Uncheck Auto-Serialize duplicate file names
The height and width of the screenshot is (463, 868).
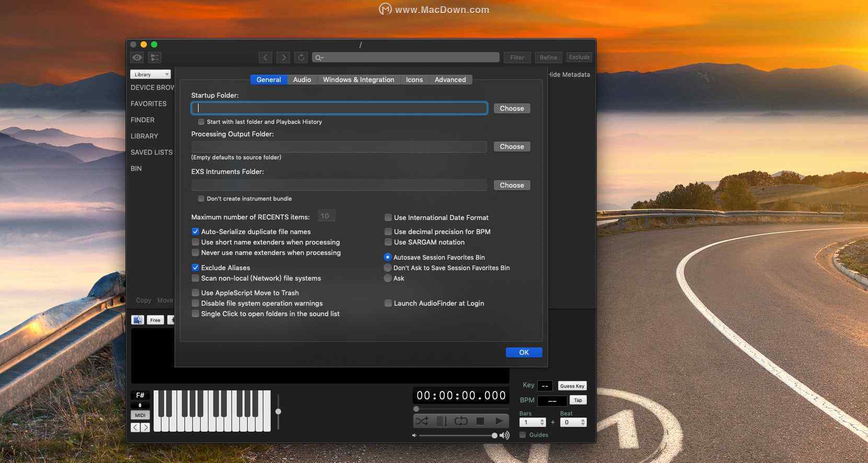tap(195, 231)
